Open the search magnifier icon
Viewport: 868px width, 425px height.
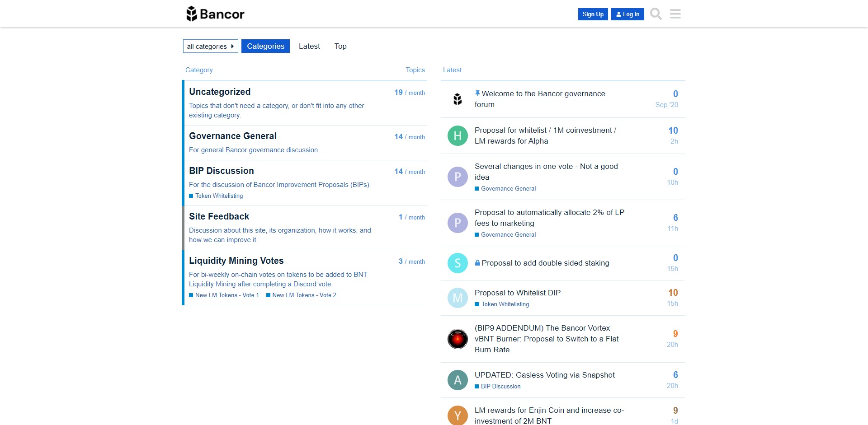[x=656, y=14]
